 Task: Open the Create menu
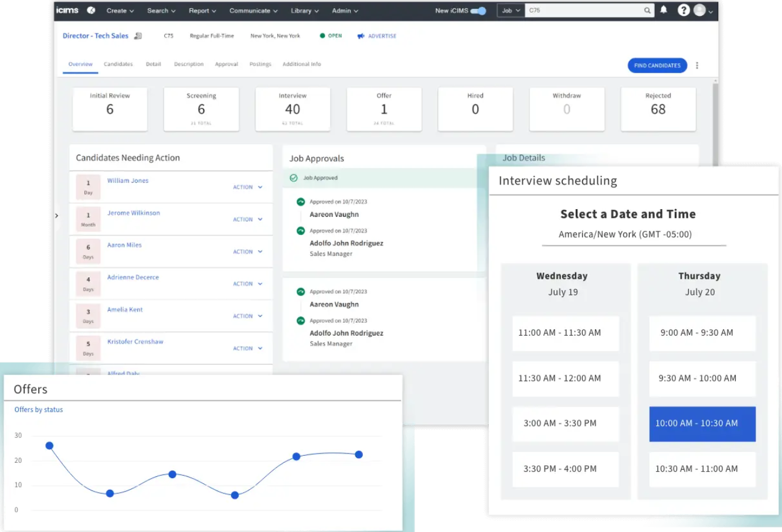pyautogui.click(x=120, y=11)
